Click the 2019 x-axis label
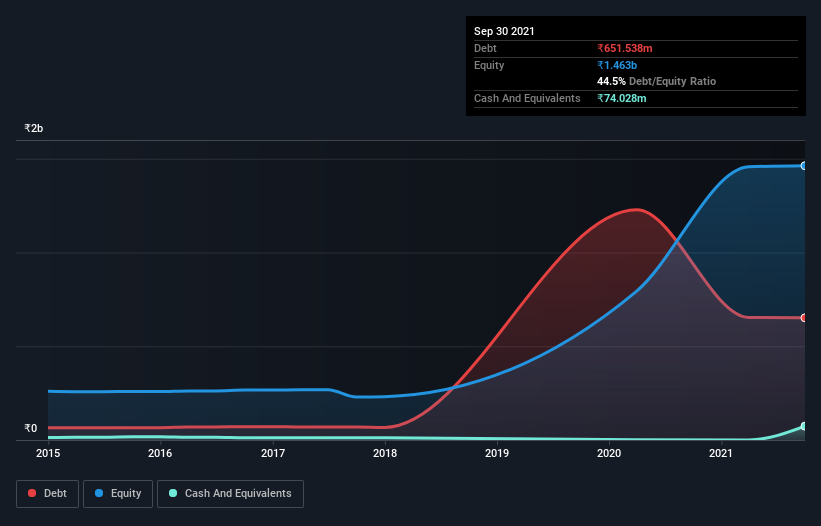The image size is (821, 526). 497,453
